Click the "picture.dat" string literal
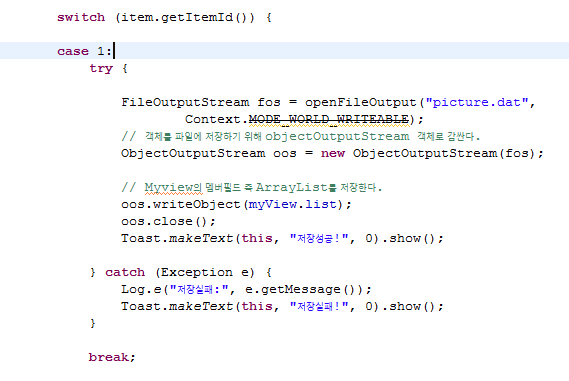Viewport: 569px width, 381px height. tap(477, 102)
